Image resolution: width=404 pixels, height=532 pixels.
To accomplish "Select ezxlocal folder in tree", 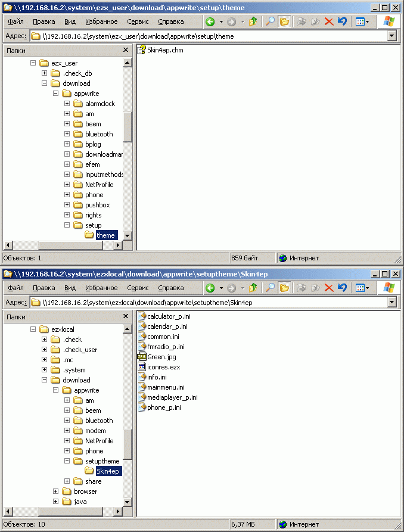I will click(63, 329).
